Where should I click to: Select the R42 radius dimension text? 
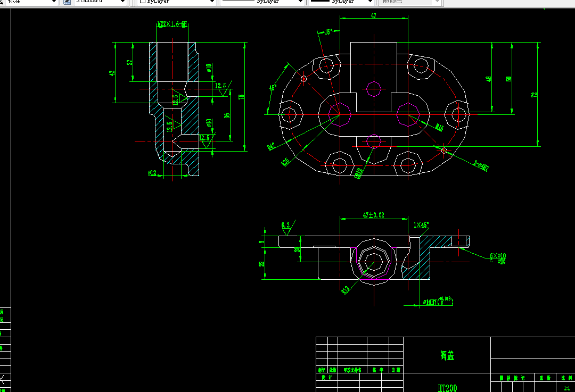[272, 147]
